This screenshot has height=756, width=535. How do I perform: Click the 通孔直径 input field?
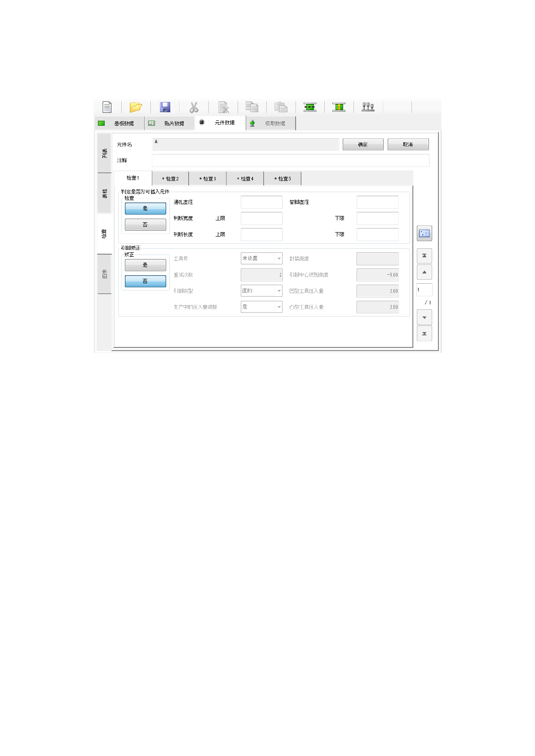coord(261,202)
